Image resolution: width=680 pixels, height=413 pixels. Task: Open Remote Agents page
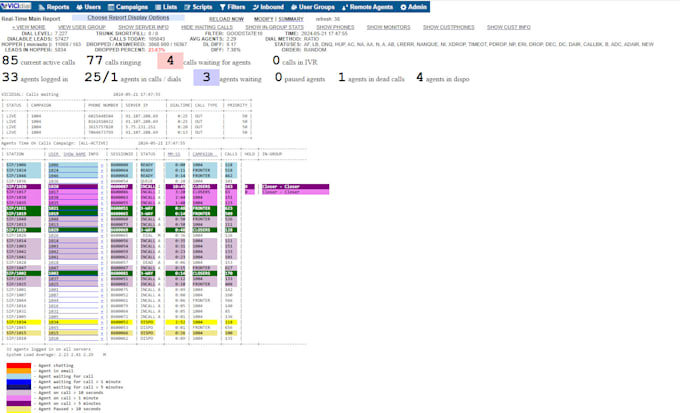click(x=367, y=7)
